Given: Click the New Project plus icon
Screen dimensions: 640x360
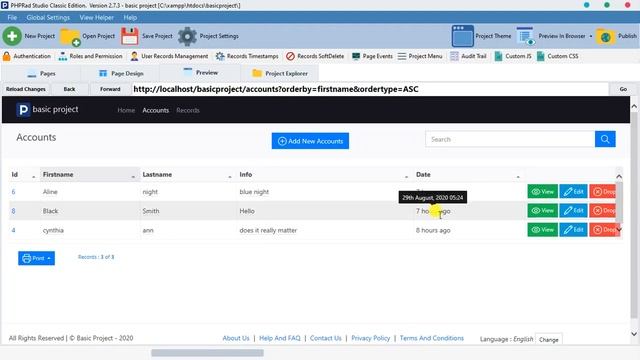Looking at the screenshot, I should click(x=12, y=36).
